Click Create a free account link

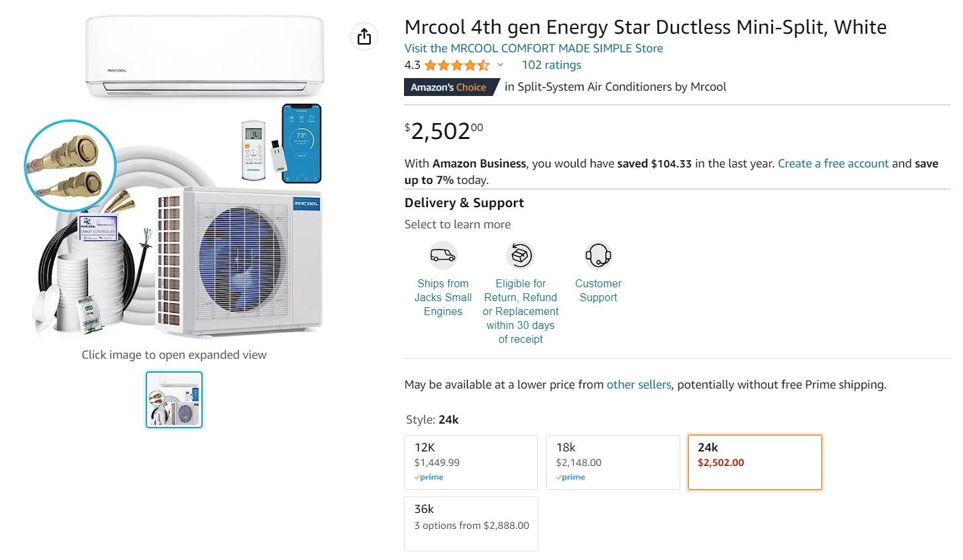coord(833,163)
